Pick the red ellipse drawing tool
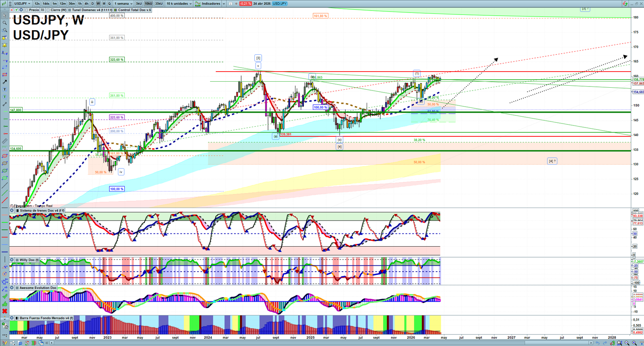644x346 pixels. tap(4, 156)
